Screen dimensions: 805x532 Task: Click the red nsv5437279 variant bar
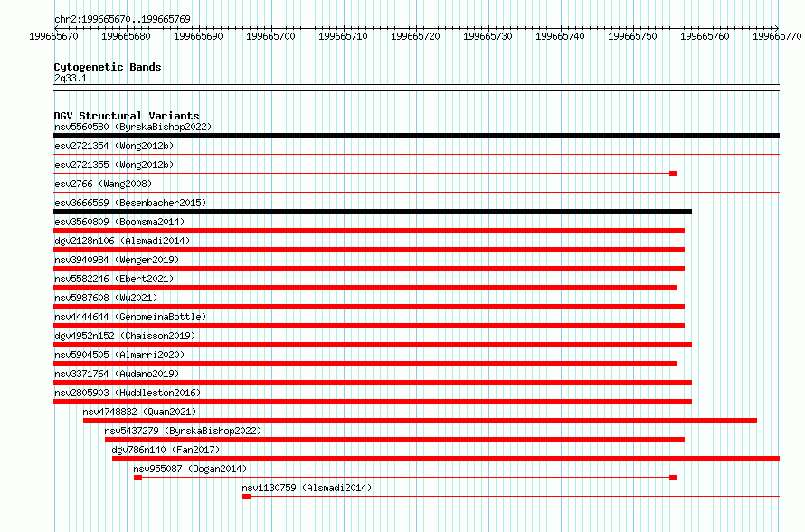tap(394, 440)
